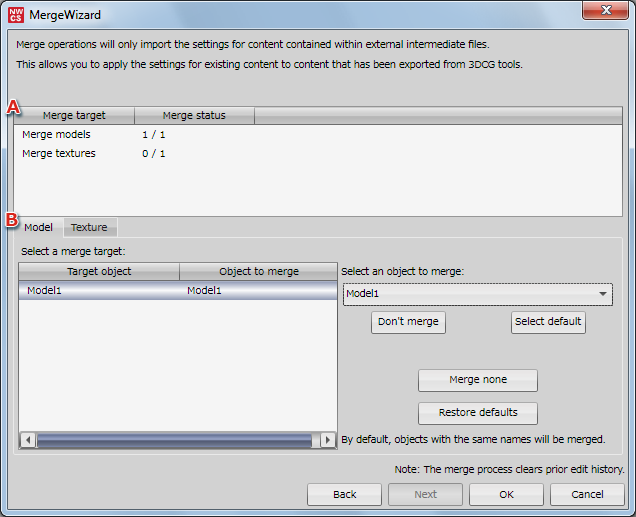Click the left arrow of horizontal scrollbar
This screenshot has height=517, width=636.
click(x=28, y=440)
